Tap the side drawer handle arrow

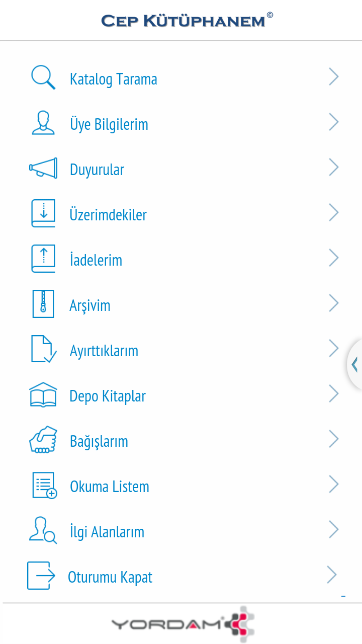[x=355, y=364]
